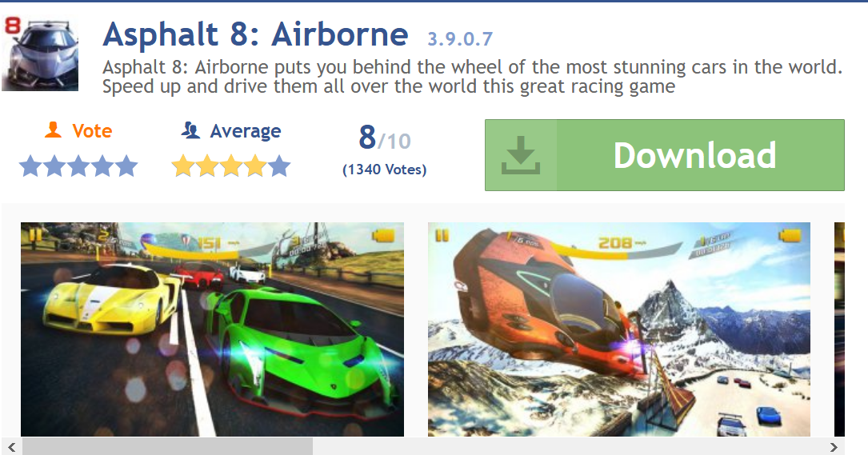Viewport: 868px width, 455px height.
Task: Open the orange flying car screenshot
Action: [x=619, y=329]
